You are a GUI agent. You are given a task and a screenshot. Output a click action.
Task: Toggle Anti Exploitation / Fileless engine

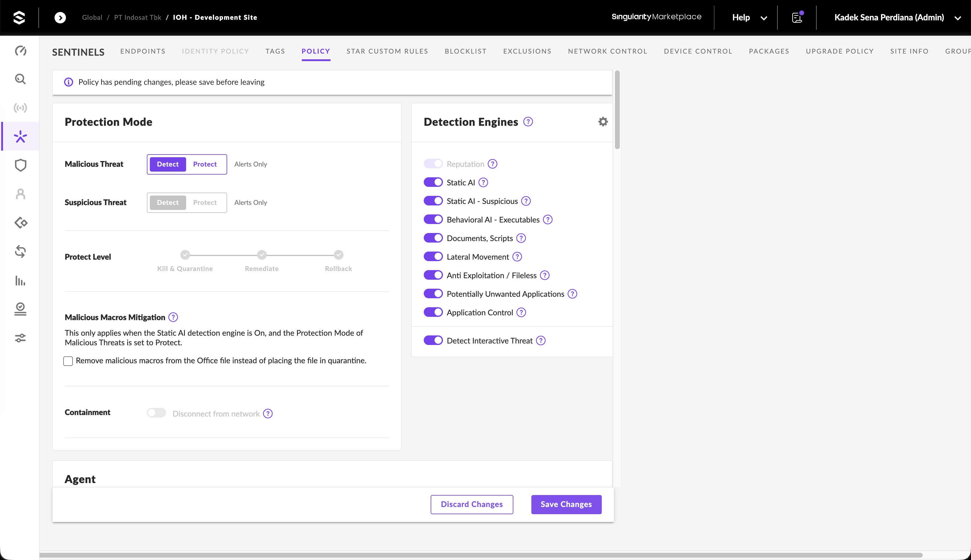coord(433,275)
